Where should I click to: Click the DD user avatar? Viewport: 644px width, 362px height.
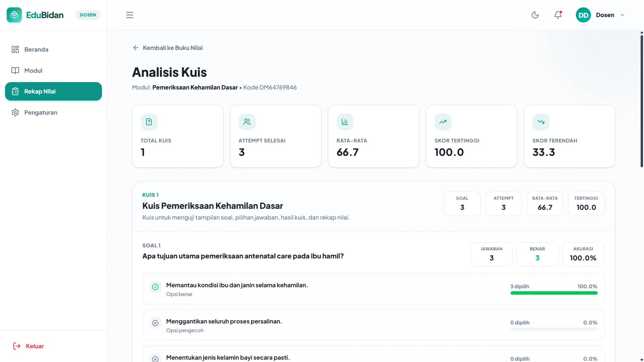pyautogui.click(x=583, y=15)
